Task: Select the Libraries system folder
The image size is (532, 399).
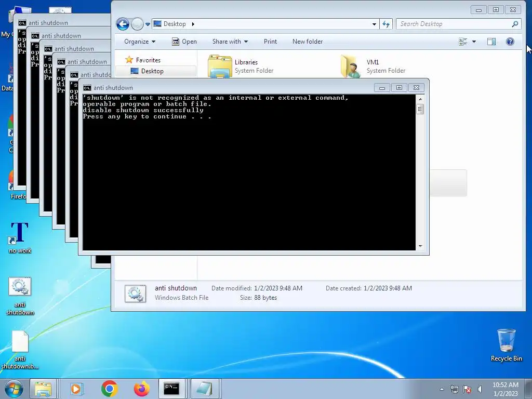Action: click(x=241, y=66)
